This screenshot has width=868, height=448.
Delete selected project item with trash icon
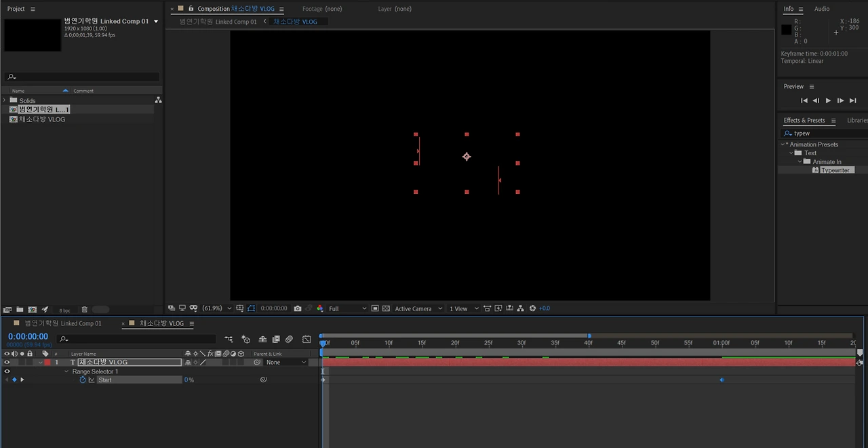85,309
